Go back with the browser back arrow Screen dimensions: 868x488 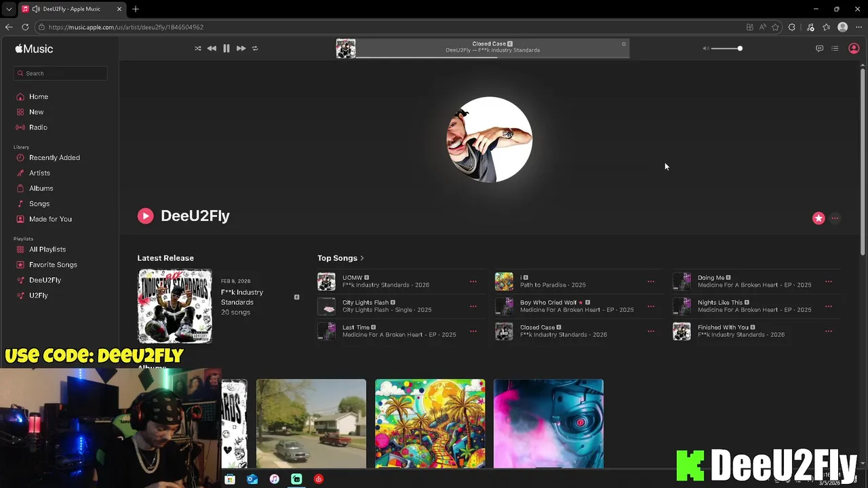coord(9,27)
